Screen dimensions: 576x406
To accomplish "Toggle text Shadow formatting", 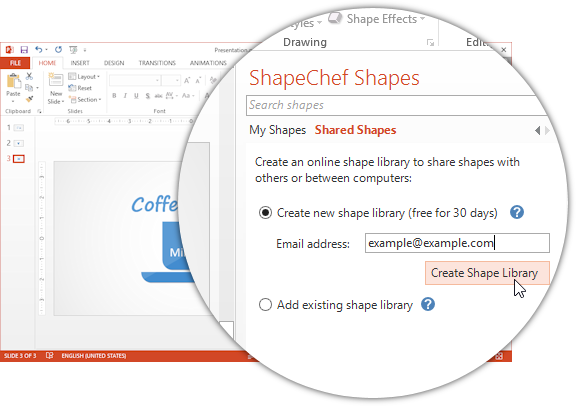I will [x=147, y=96].
